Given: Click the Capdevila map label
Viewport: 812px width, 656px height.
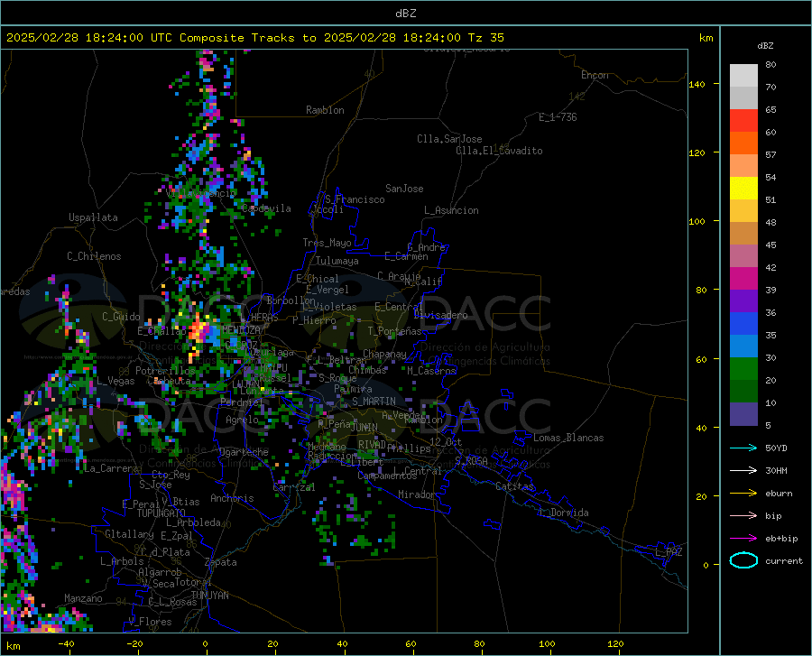Looking at the screenshot, I should (x=266, y=208).
